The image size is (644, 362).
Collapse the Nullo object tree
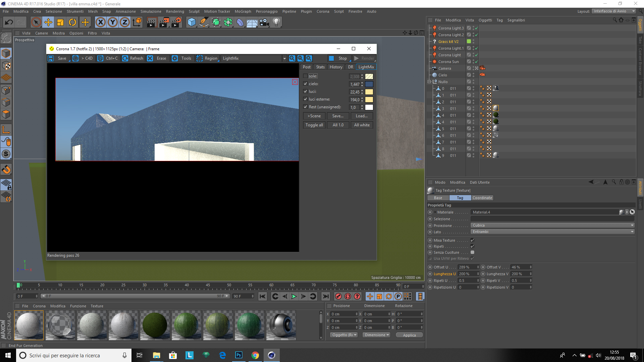point(429,81)
